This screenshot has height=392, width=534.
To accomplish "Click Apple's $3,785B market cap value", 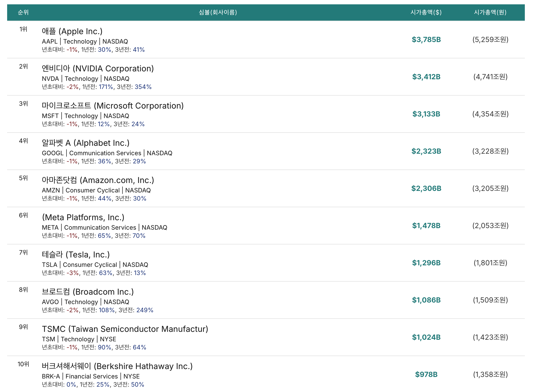I will click(x=426, y=40).
